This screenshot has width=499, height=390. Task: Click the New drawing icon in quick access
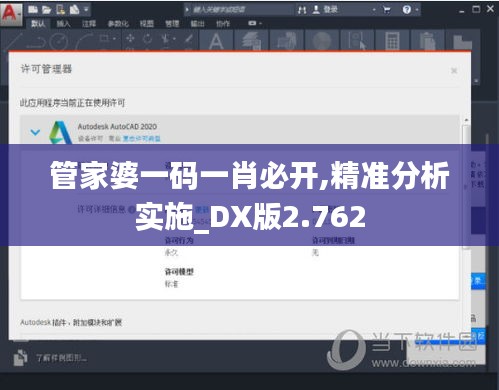(x=33, y=10)
